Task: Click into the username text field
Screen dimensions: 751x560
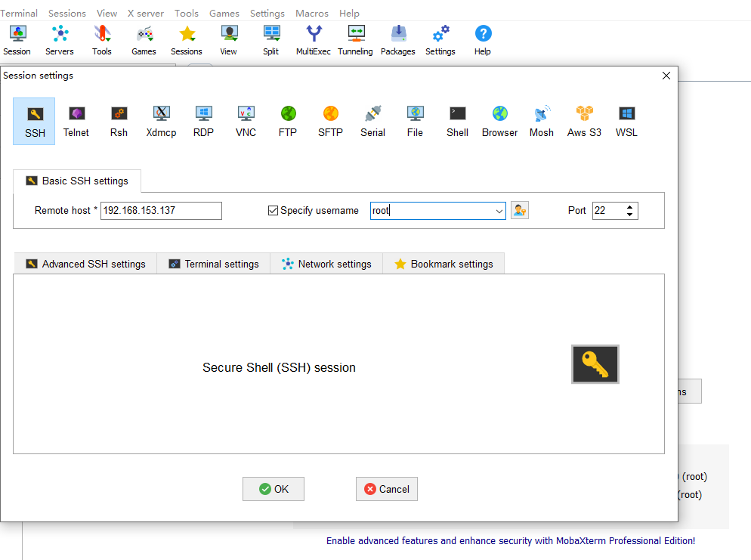Action: (431, 211)
